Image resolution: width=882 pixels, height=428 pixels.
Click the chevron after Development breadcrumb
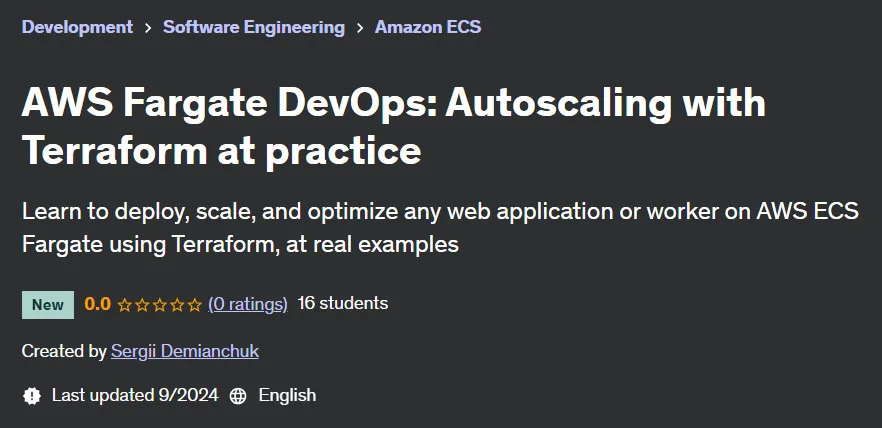coord(148,28)
